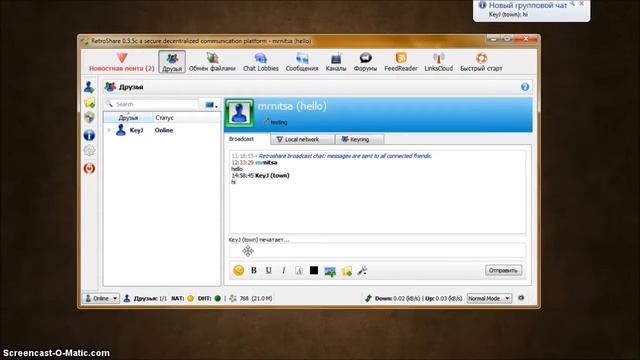The width and height of the screenshot is (640, 360).
Task: Select the Друзья friends toolbar button
Action: coord(172,62)
